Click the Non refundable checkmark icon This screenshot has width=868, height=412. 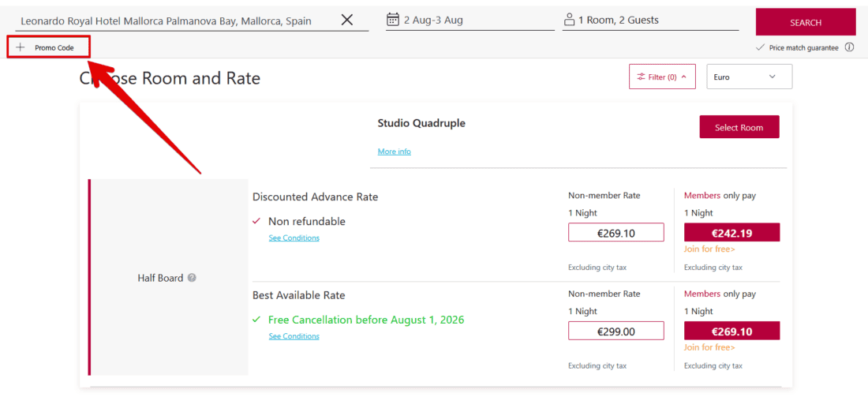tap(256, 221)
